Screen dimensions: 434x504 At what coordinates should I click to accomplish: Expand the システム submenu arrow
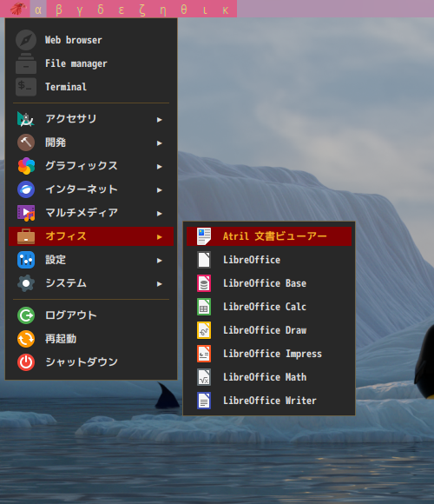tap(159, 284)
